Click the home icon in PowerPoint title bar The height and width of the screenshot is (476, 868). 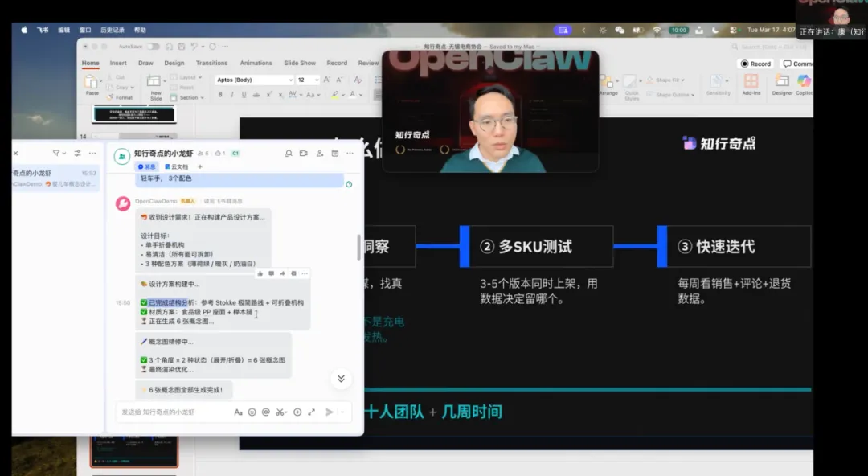click(x=169, y=47)
